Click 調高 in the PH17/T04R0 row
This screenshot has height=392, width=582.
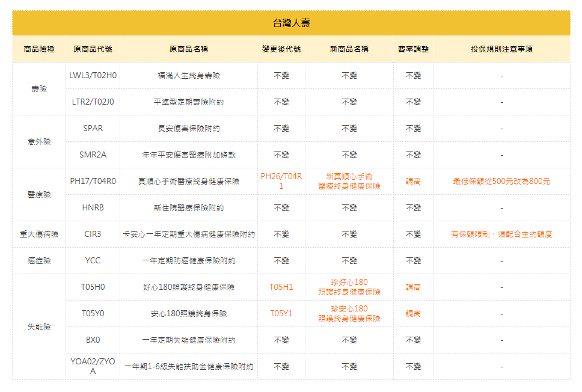413,181
